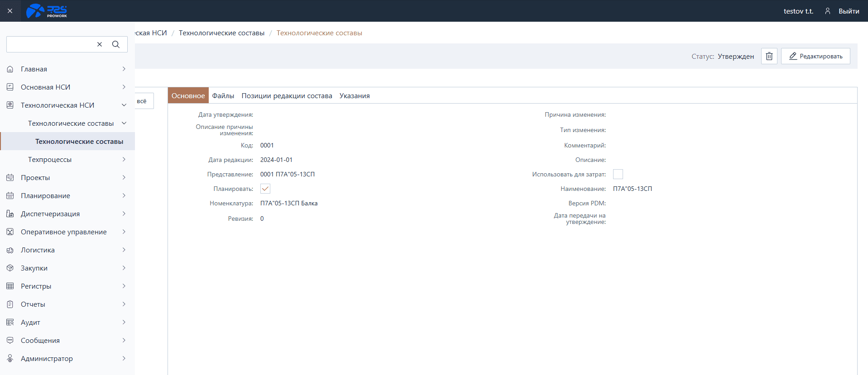This screenshot has height=375, width=868.
Task: Switch to the Файлы tab
Action: (223, 95)
